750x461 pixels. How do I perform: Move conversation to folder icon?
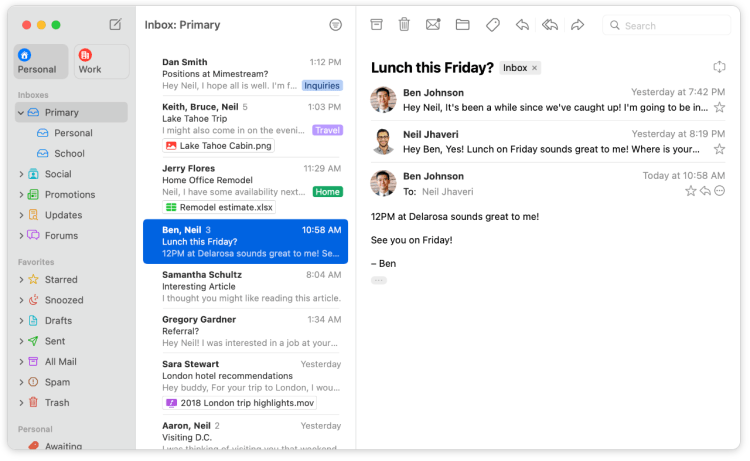[462, 24]
